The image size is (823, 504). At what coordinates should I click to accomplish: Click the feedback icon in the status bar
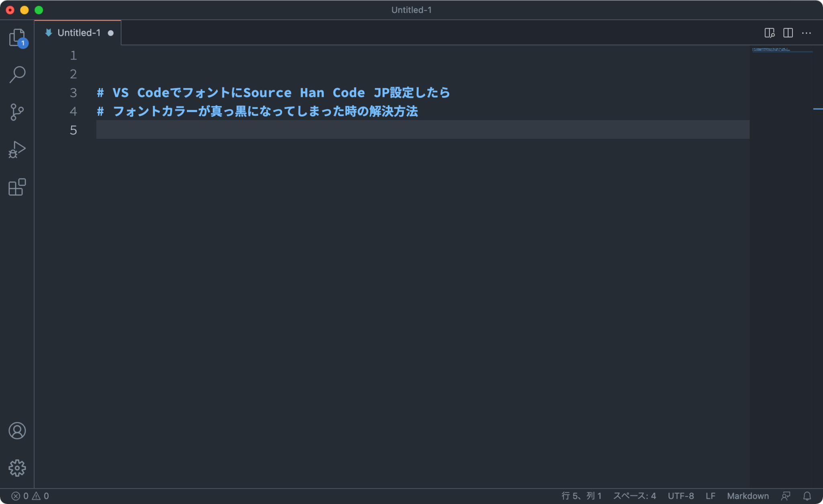coord(785,496)
